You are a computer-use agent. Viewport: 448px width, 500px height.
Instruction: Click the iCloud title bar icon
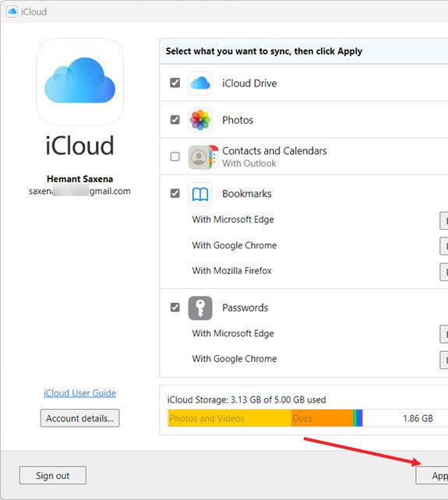12,12
